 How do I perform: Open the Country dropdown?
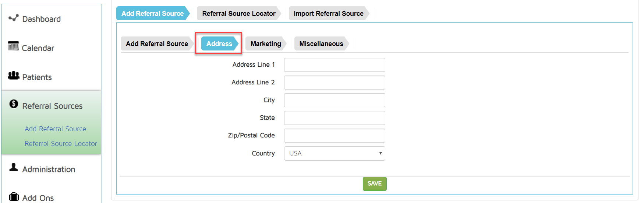coord(334,154)
